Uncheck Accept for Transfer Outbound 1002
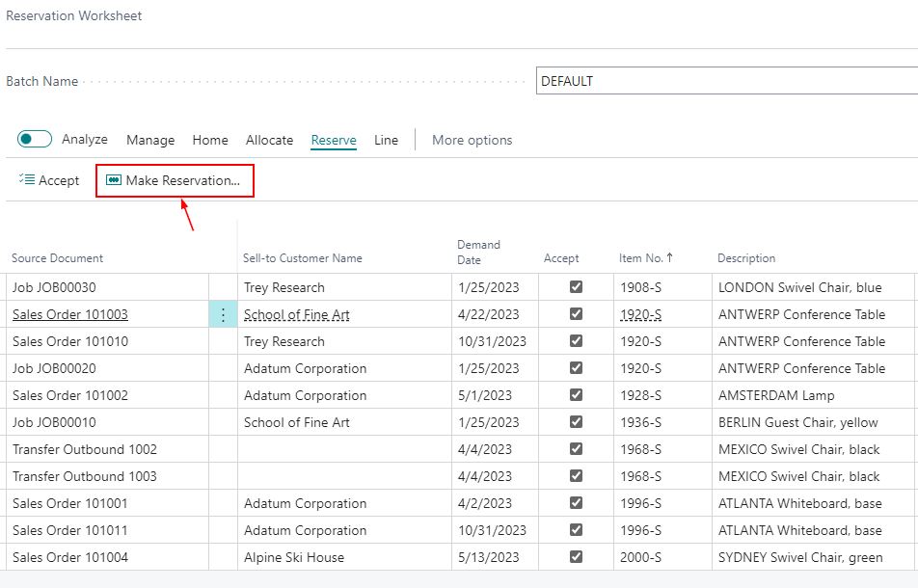The height and width of the screenshot is (588, 918). tap(576, 449)
